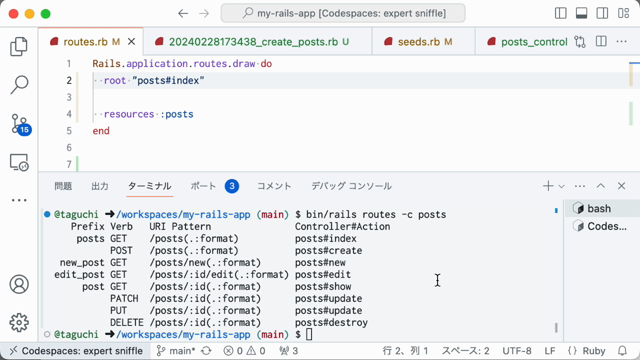The width and height of the screenshot is (640, 360).
Task: Click the notifications bell in status bar
Action: (622, 351)
